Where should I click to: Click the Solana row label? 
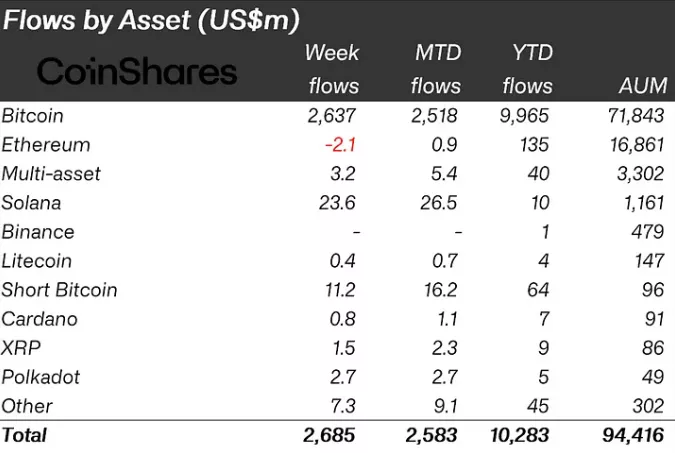tap(32, 203)
